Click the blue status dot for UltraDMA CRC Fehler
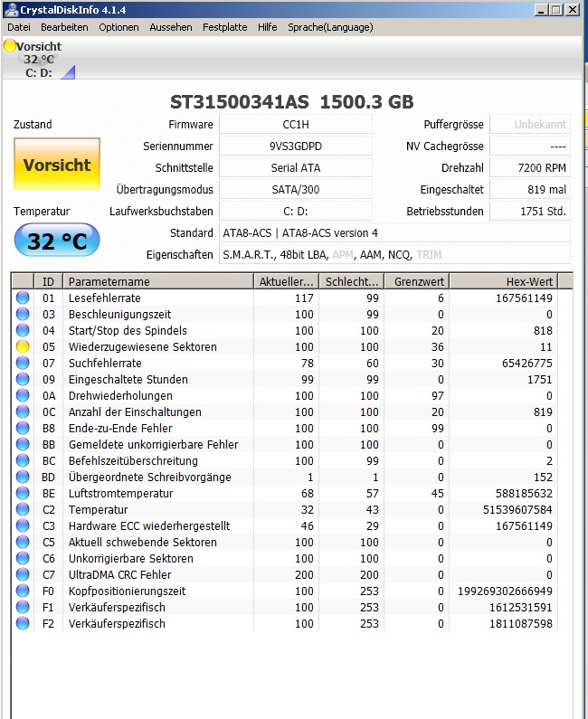 (23, 574)
